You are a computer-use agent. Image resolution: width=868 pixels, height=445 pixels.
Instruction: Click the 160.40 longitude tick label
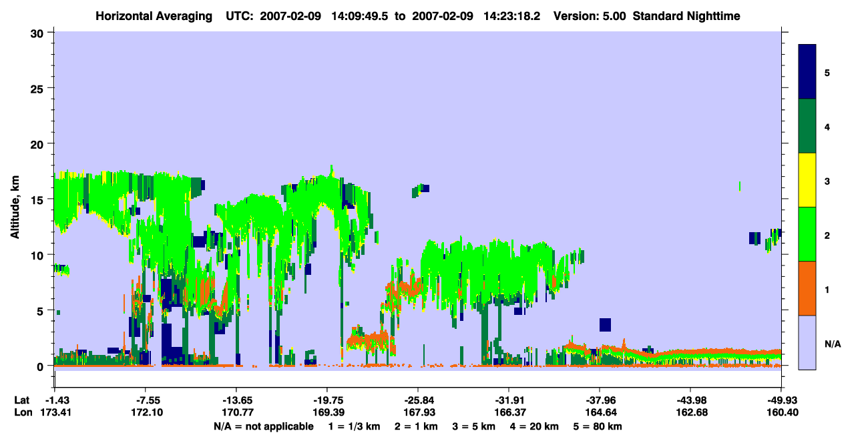click(x=781, y=412)
